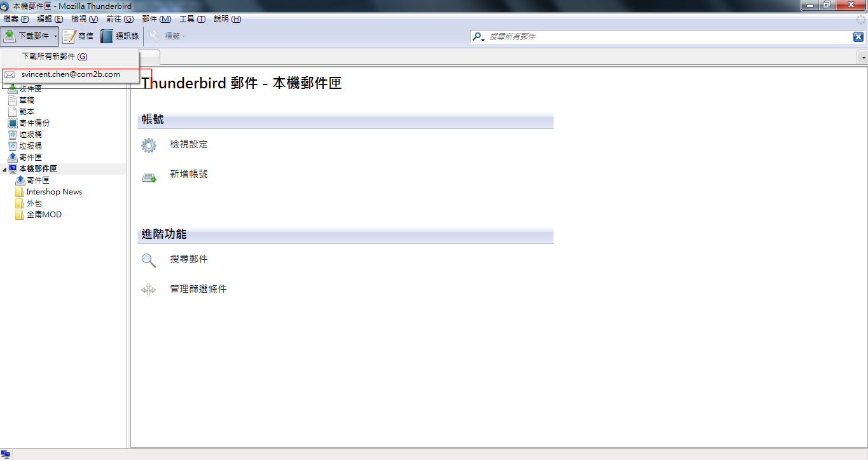Click the 寫信 compose mail icon
This screenshot has height=460, width=868.
click(x=70, y=36)
